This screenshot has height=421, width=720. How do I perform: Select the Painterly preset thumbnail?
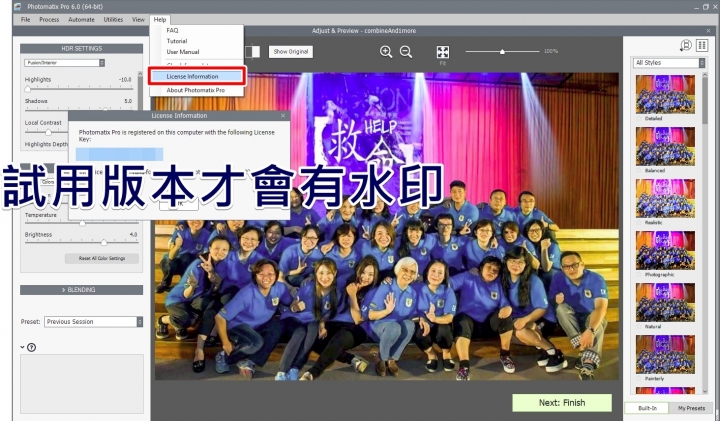pos(665,354)
